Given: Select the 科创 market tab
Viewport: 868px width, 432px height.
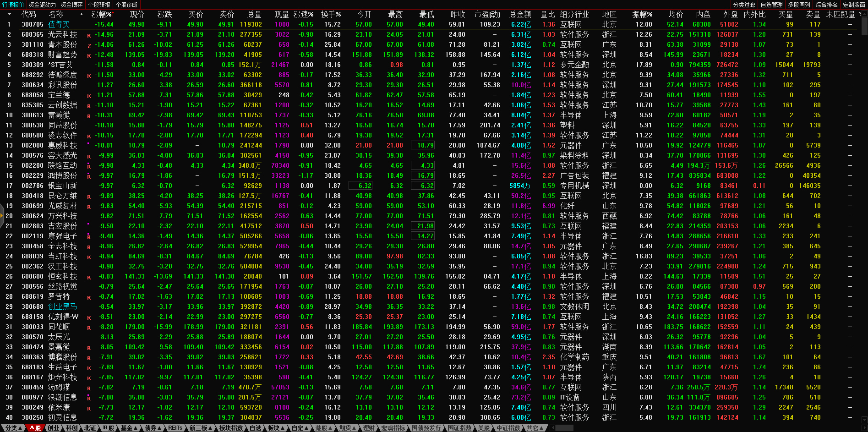Looking at the screenshot, I should point(71,428).
